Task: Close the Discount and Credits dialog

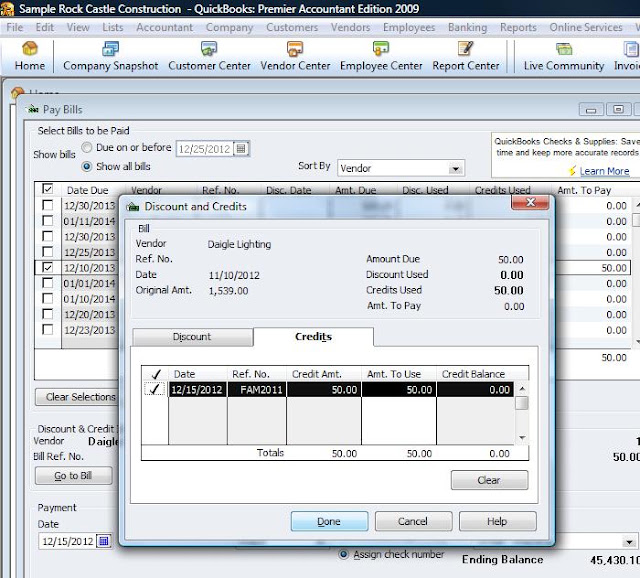Action: (x=530, y=202)
